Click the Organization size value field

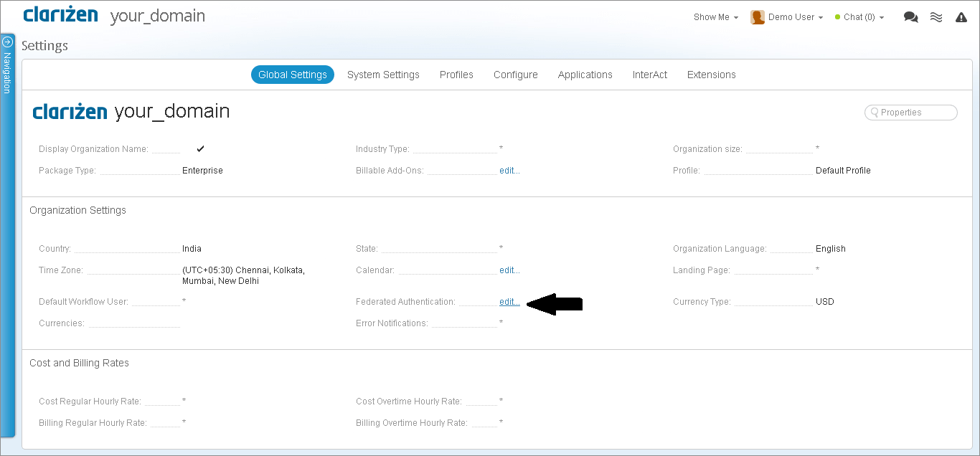(x=817, y=148)
